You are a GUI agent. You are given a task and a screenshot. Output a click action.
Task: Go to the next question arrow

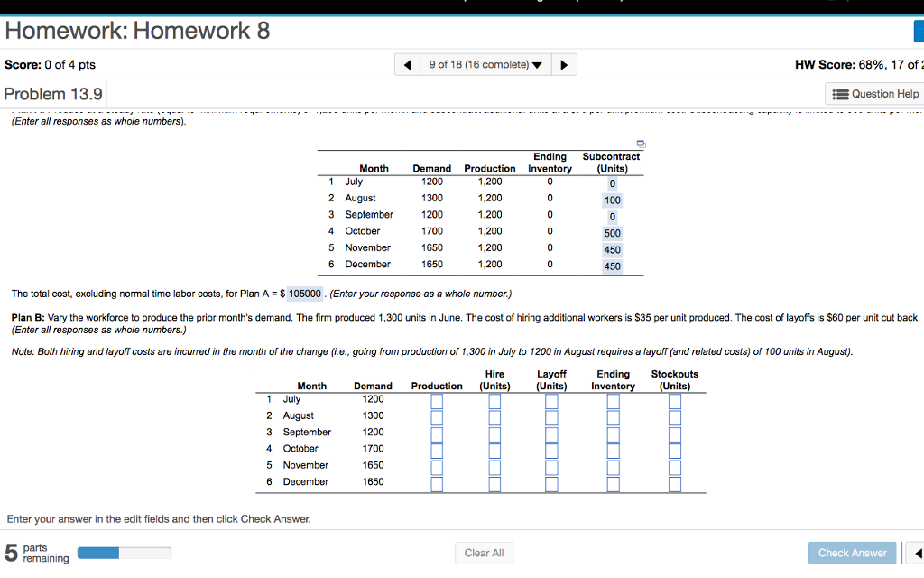pyautogui.click(x=564, y=65)
